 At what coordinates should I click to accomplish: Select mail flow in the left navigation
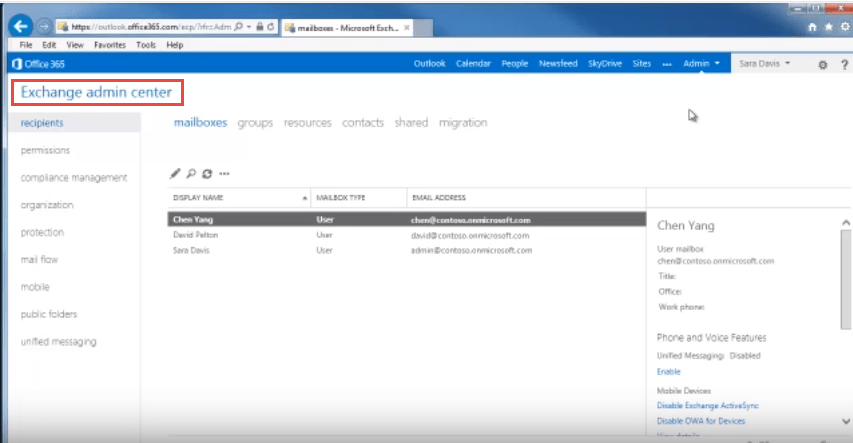pyautogui.click(x=39, y=260)
